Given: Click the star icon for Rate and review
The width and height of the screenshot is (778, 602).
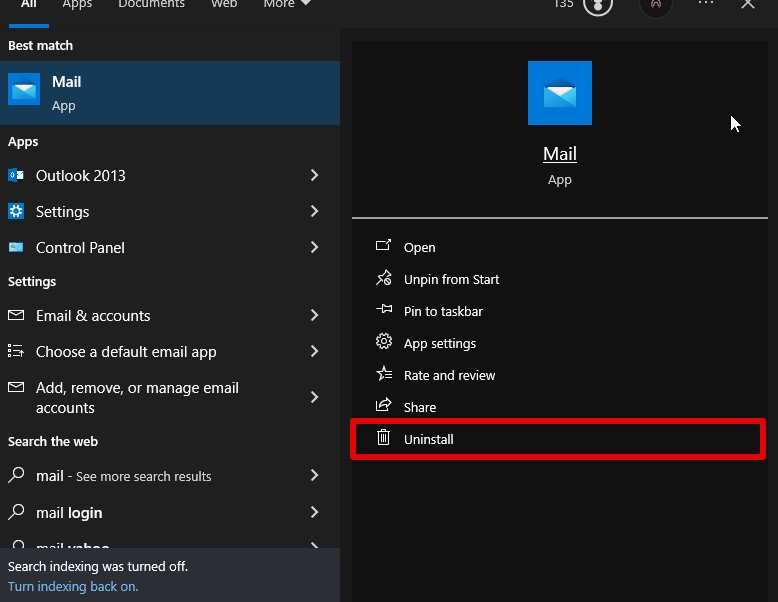Looking at the screenshot, I should point(383,375).
